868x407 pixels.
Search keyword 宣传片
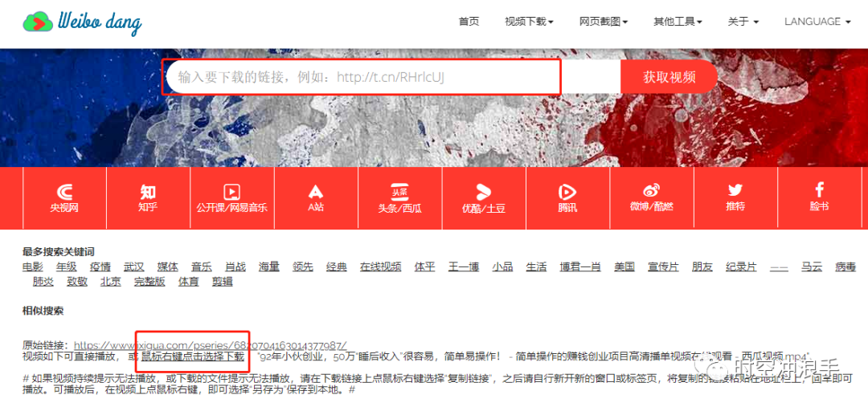pyautogui.click(x=663, y=267)
